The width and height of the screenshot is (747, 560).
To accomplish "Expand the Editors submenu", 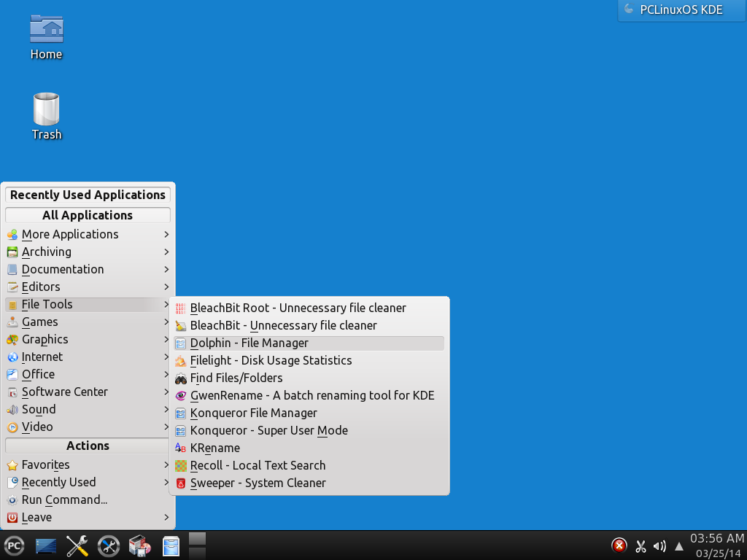I will (88, 287).
